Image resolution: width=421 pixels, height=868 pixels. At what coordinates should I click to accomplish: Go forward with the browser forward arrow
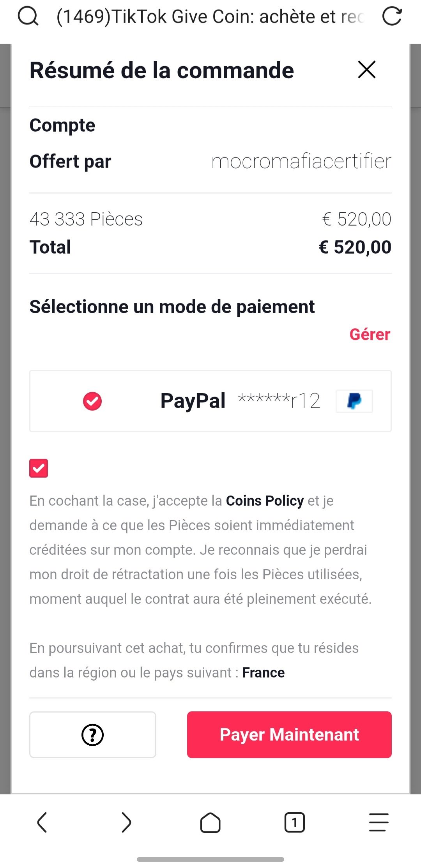(x=126, y=822)
